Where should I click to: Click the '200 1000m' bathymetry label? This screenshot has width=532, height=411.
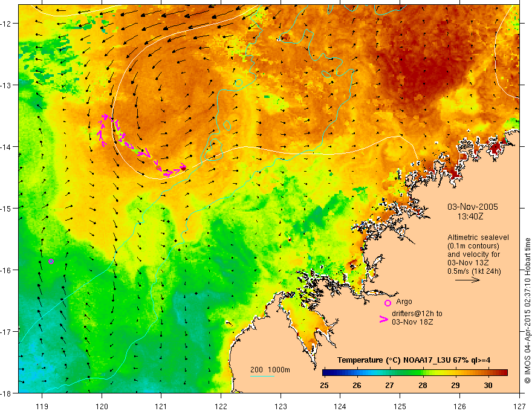pos(270,370)
